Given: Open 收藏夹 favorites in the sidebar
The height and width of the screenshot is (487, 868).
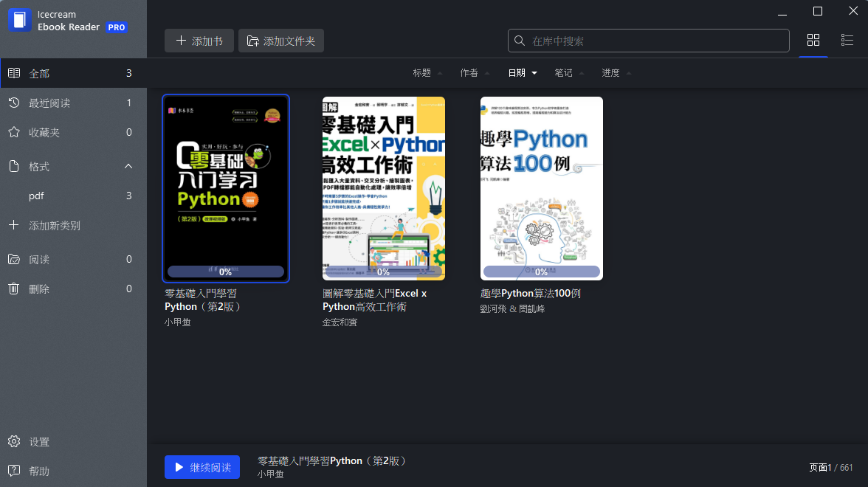Looking at the screenshot, I should tap(74, 132).
